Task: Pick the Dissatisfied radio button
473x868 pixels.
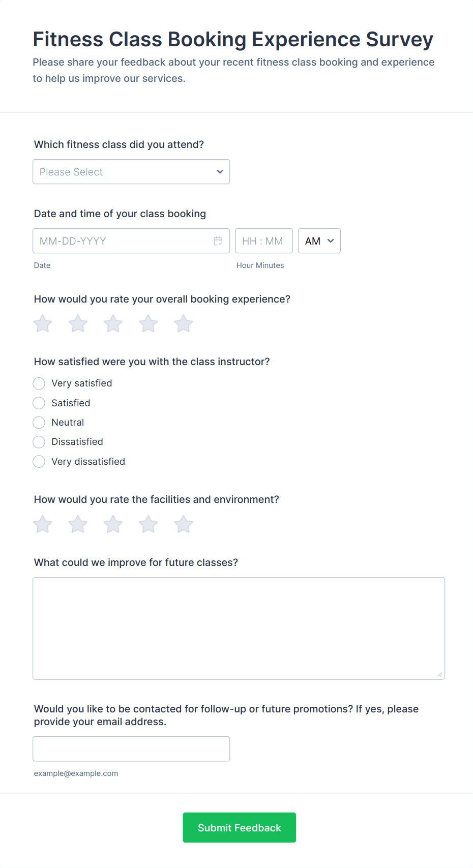Action: 39,442
